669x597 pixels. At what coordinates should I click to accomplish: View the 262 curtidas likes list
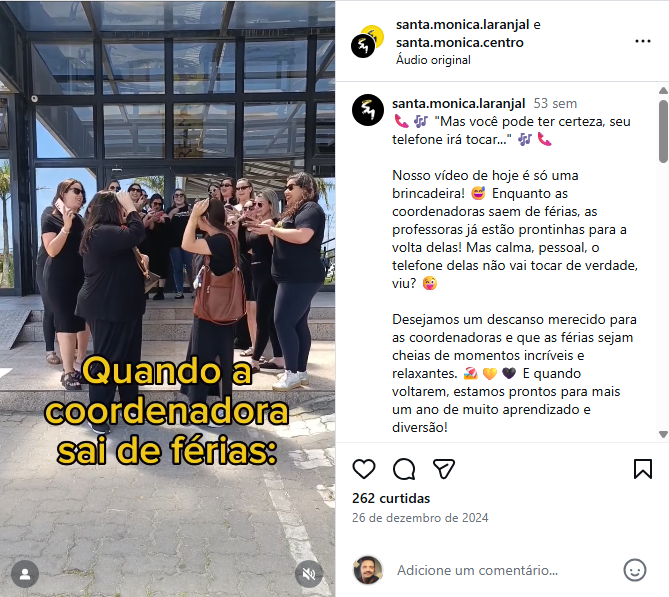[x=391, y=498]
